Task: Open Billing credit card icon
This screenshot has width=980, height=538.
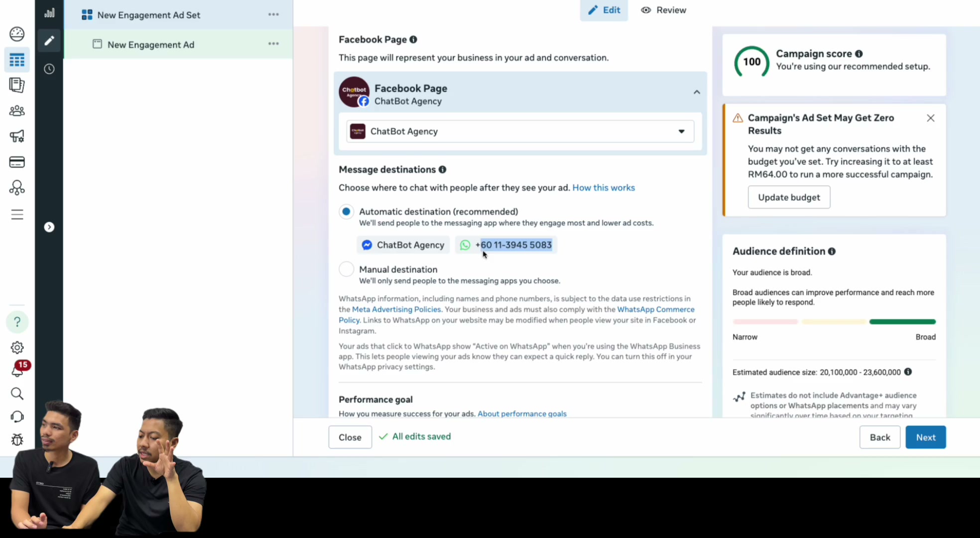Action: 17,162
